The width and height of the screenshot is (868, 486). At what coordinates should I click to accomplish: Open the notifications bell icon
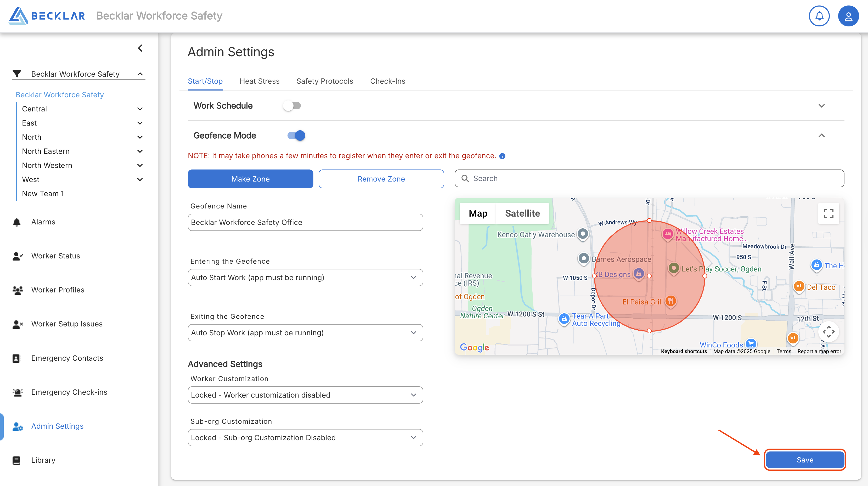point(819,16)
